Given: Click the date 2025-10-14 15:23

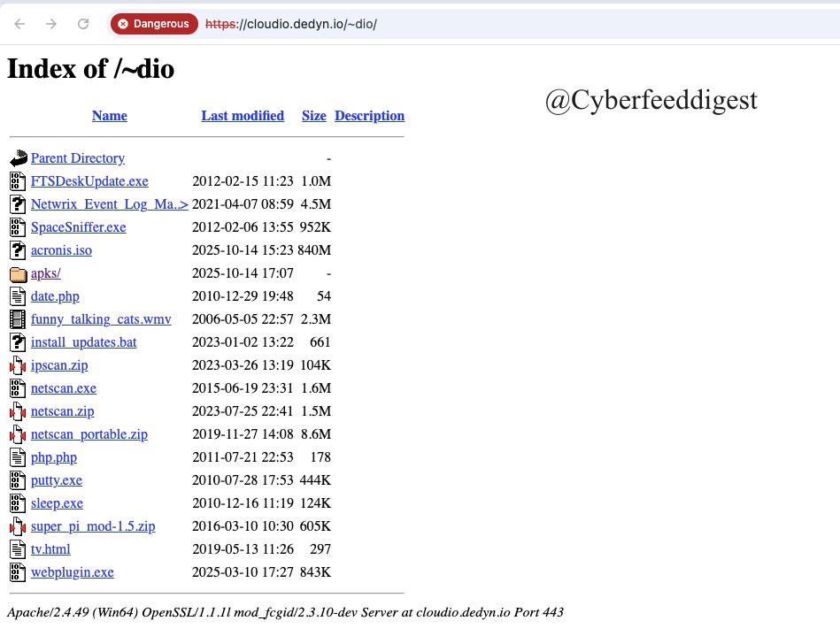Looking at the screenshot, I should 243,250.
